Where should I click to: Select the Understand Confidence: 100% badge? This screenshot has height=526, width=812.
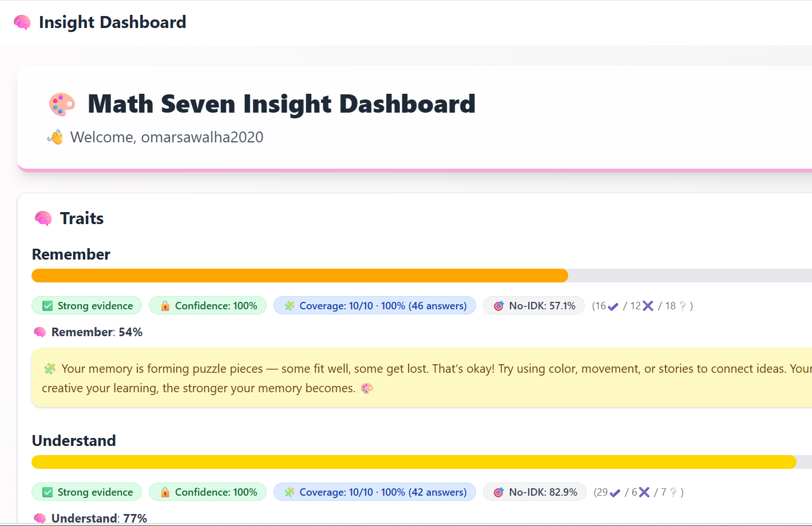pyautogui.click(x=208, y=492)
